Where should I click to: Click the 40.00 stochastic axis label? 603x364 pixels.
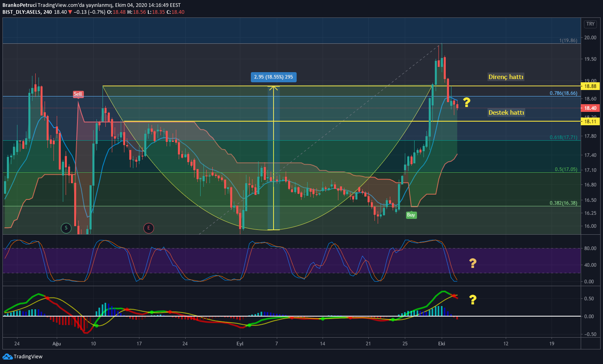pyautogui.click(x=590, y=265)
